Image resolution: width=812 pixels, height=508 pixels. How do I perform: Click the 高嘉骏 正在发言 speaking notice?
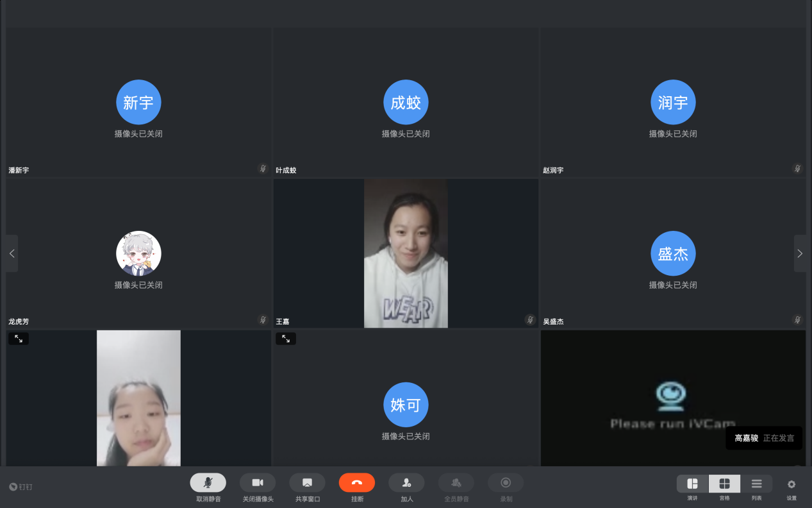coord(764,438)
